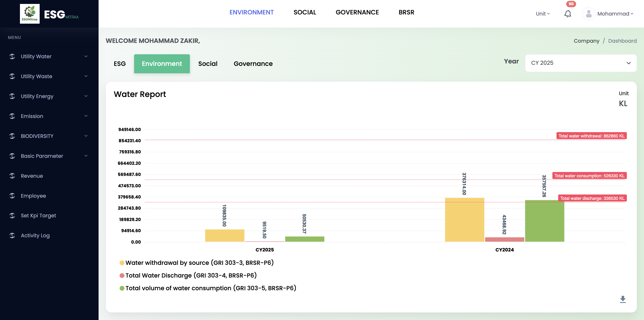Click the ESGMitraa logo
The width and height of the screenshot is (644, 320).
(30, 14)
